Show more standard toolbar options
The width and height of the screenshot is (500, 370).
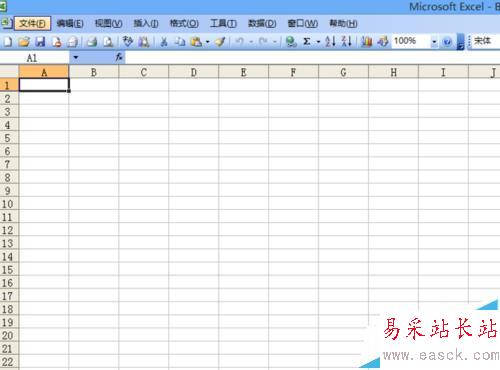tap(460, 42)
